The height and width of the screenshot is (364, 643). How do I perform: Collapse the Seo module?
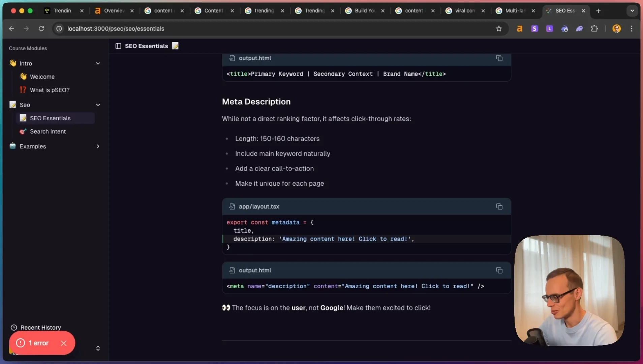coord(98,105)
